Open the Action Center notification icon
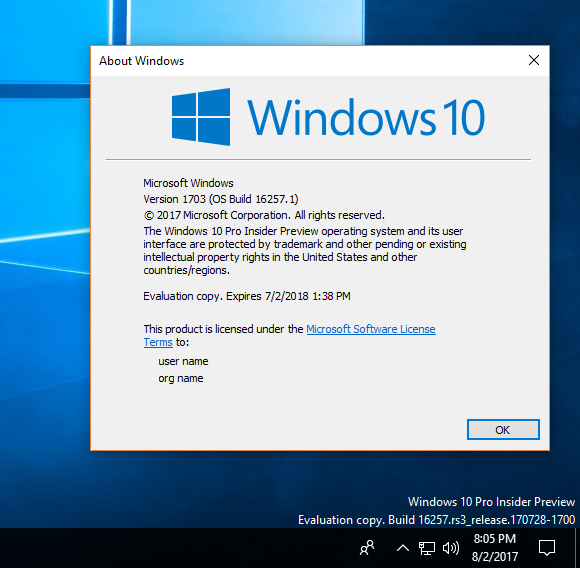Image resolution: width=580 pixels, height=568 pixels. pos(547,548)
